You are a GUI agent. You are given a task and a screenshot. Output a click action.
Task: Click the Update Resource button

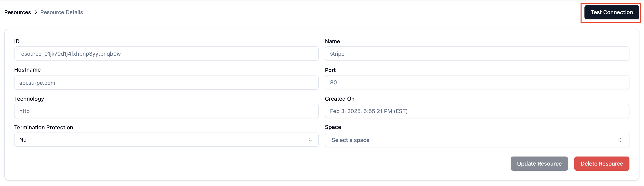tap(539, 163)
